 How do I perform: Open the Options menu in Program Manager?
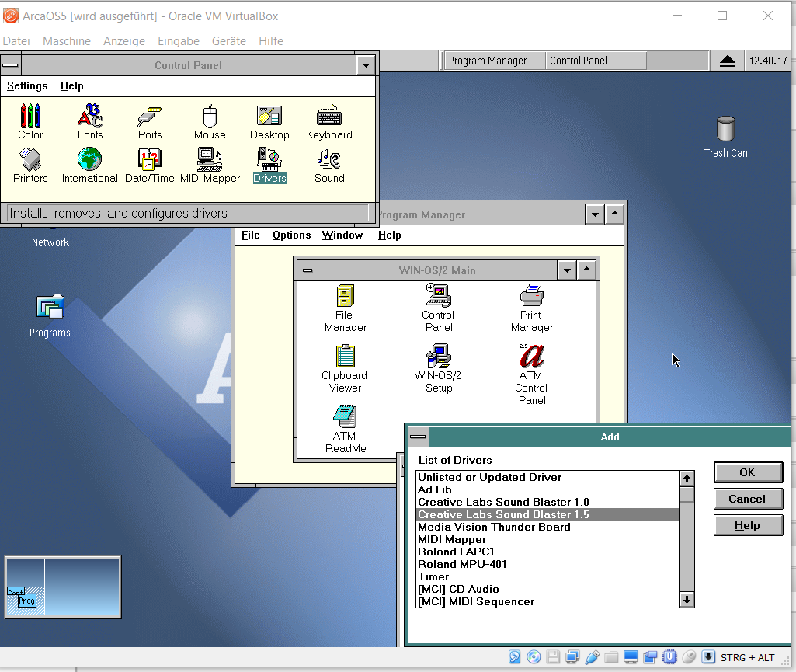[x=291, y=235]
